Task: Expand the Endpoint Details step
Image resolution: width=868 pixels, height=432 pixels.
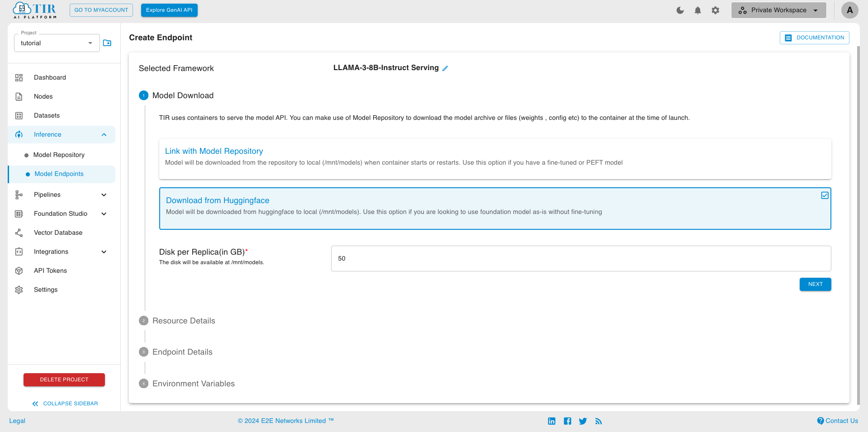Action: (182, 352)
